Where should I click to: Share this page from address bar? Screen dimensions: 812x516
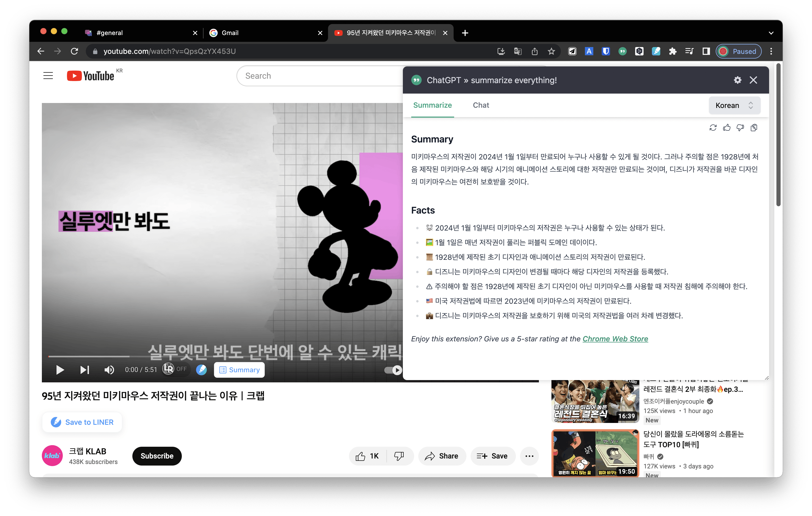click(x=534, y=51)
